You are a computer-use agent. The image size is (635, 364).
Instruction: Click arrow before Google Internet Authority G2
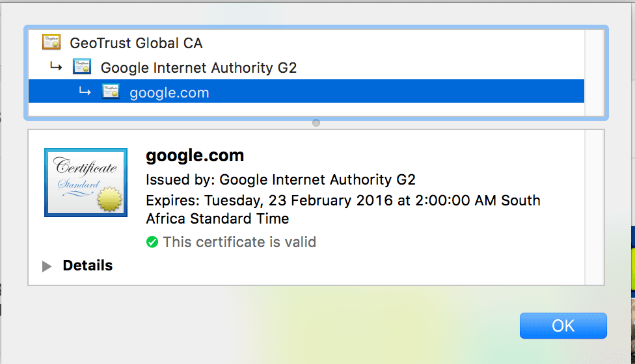pyautogui.click(x=56, y=66)
